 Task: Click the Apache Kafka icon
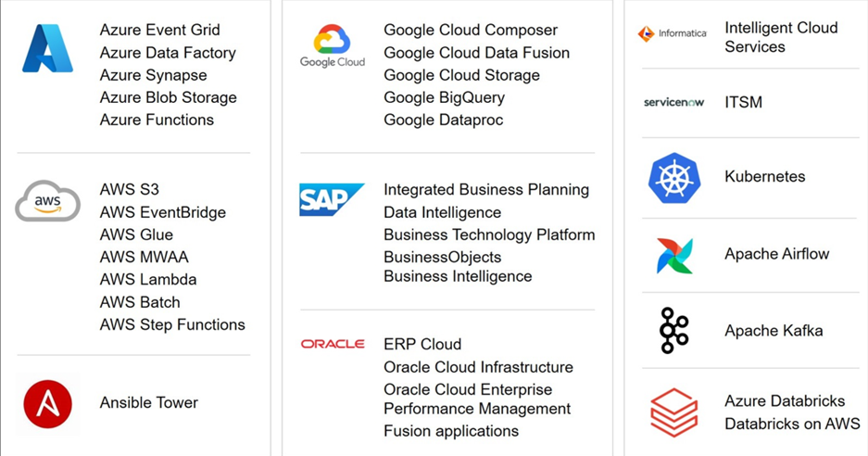click(673, 331)
